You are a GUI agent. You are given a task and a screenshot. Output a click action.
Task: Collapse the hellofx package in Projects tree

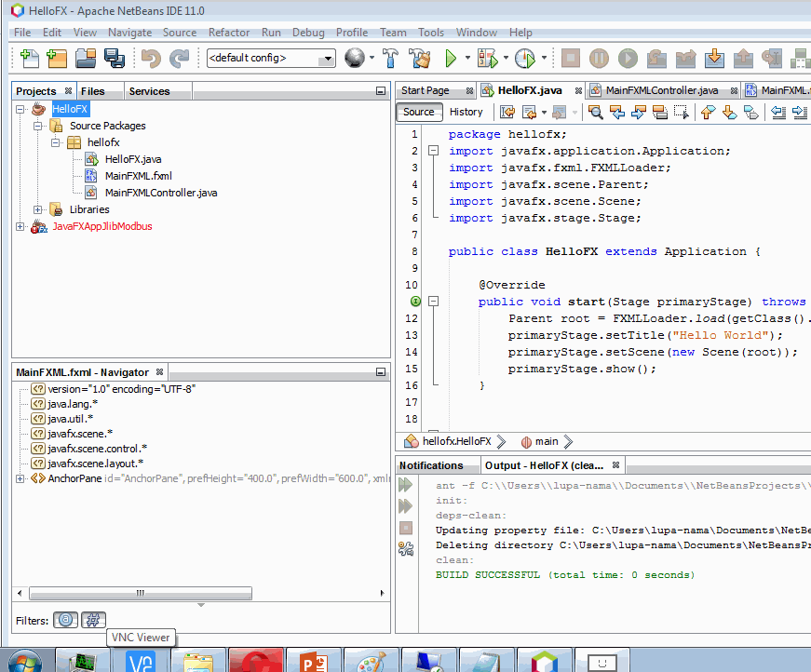55,142
